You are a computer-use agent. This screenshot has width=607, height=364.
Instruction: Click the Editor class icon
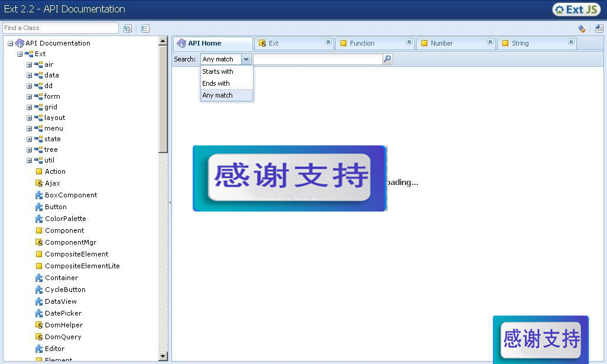(38, 349)
